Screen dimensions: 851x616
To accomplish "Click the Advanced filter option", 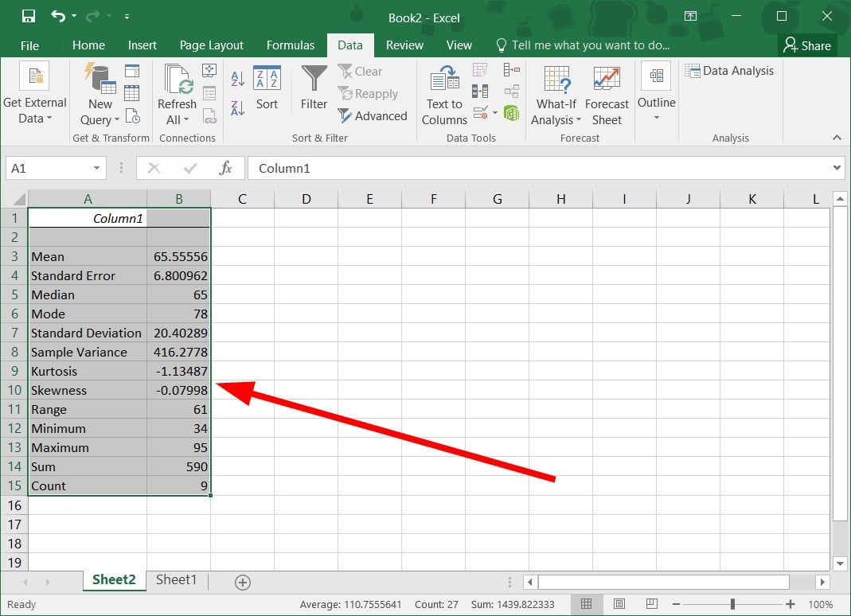I will [373, 115].
